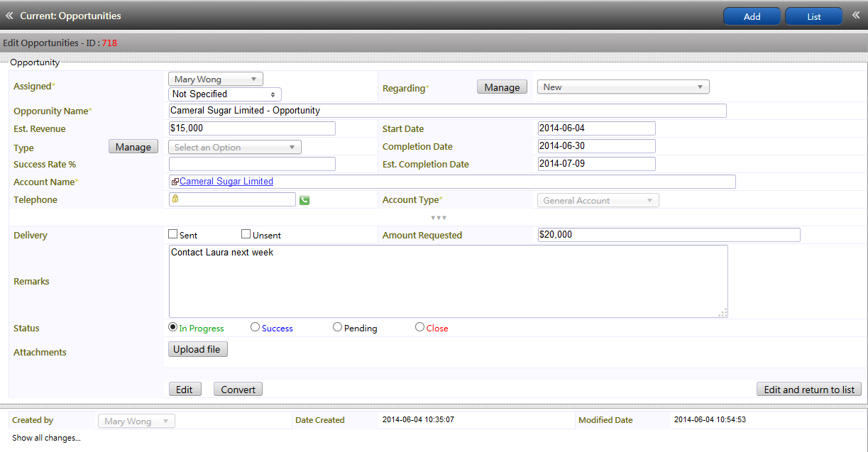This screenshot has width=868, height=452.
Task: Click inside the Remarks text area
Action: [x=449, y=281]
